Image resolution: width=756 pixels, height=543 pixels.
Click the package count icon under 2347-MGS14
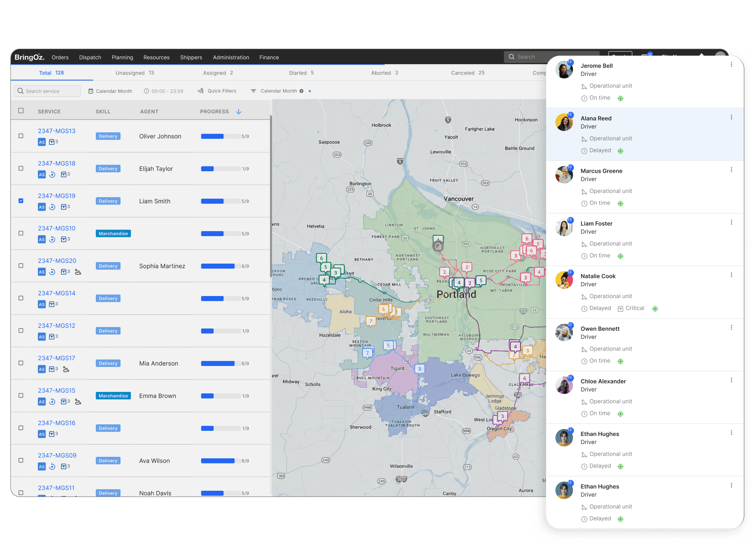coord(52,304)
